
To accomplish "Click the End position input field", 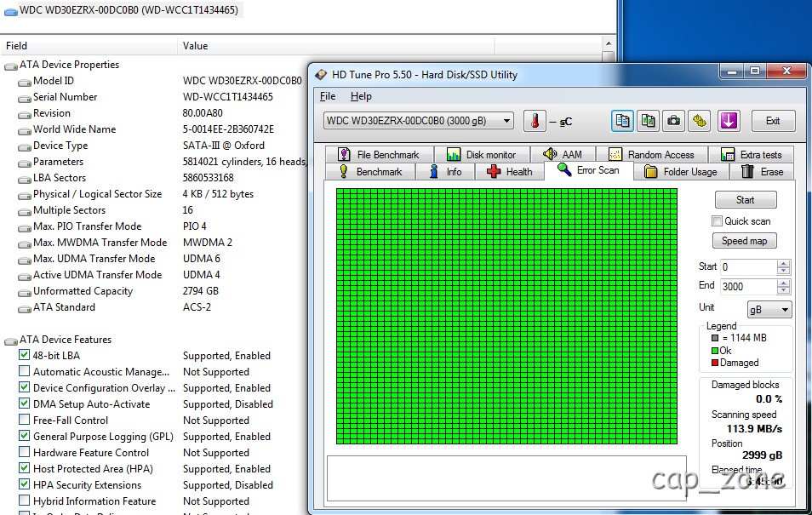I will tap(749, 287).
